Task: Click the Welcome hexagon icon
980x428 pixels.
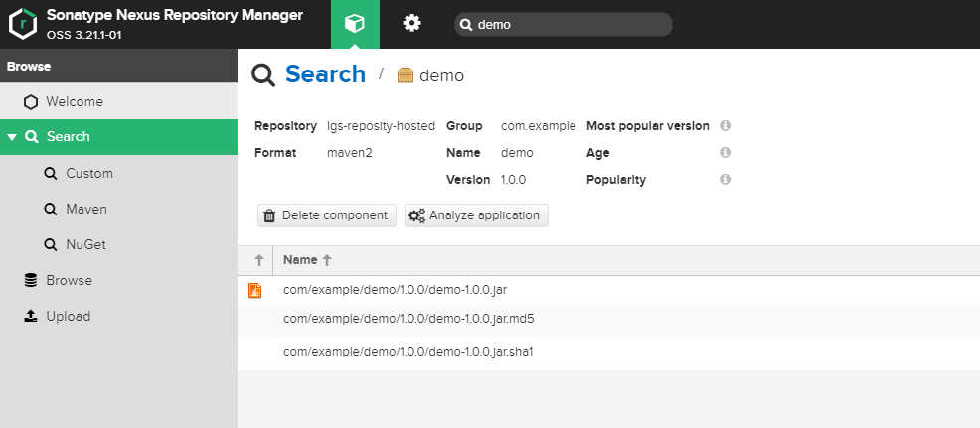Action: click(x=32, y=101)
